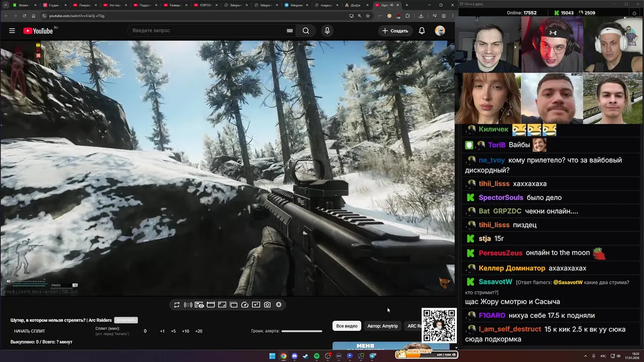
Task: Add +5 minutes to the split
Action: click(174, 331)
